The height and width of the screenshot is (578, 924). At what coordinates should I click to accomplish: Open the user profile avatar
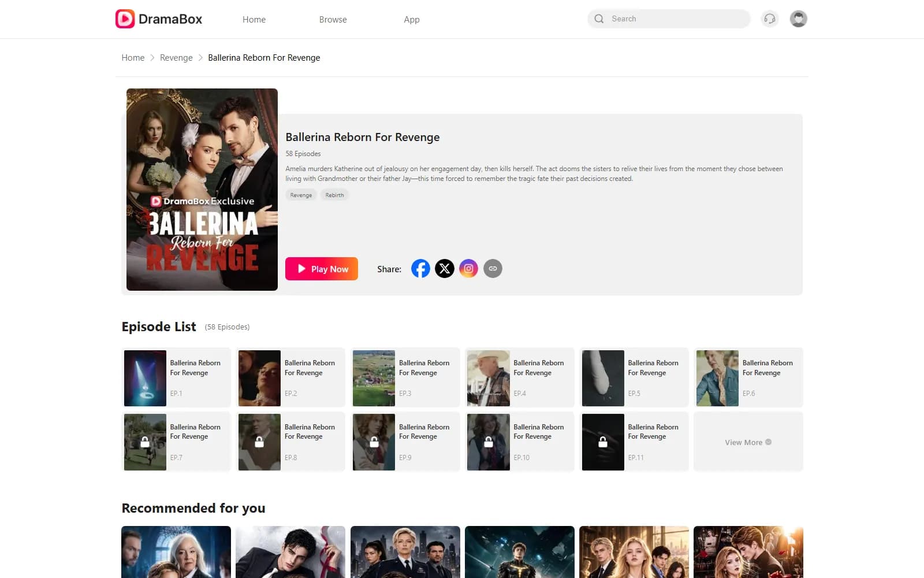pyautogui.click(x=798, y=19)
